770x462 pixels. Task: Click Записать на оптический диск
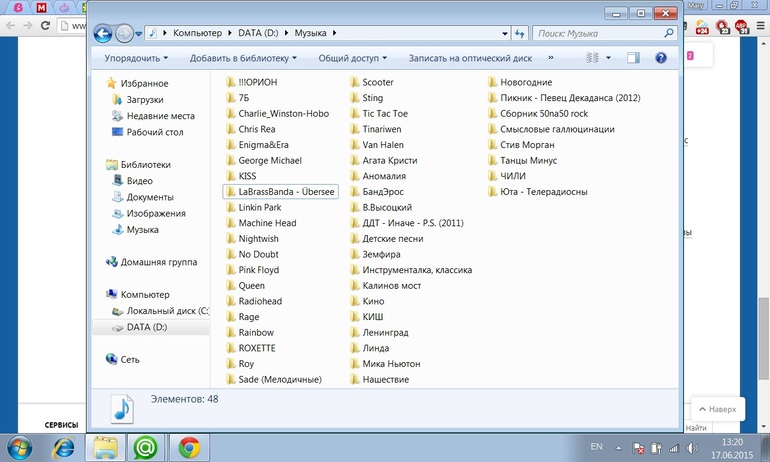point(470,58)
